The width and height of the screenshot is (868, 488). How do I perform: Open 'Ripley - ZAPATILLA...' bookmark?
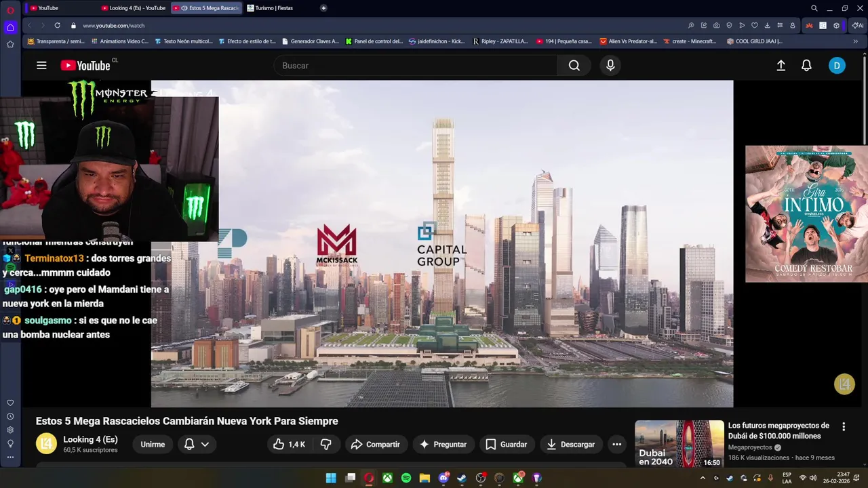[x=500, y=41]
